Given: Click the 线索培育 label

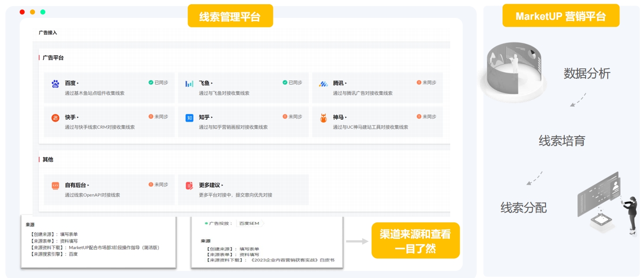Looking at the screenshot, I should tap(562, 140).
